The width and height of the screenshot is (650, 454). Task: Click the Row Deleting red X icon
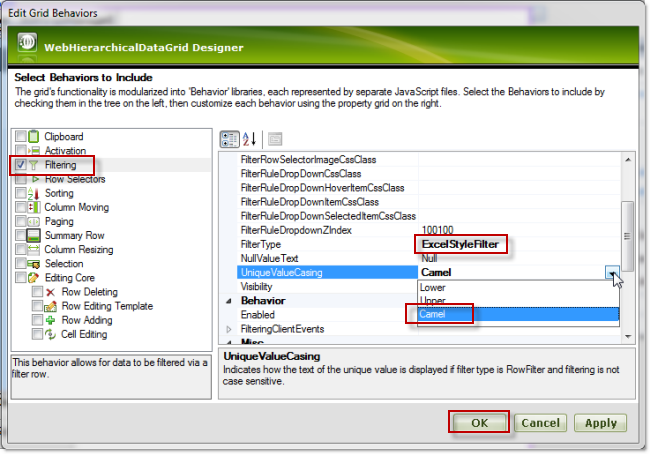[x=50, y=292]
